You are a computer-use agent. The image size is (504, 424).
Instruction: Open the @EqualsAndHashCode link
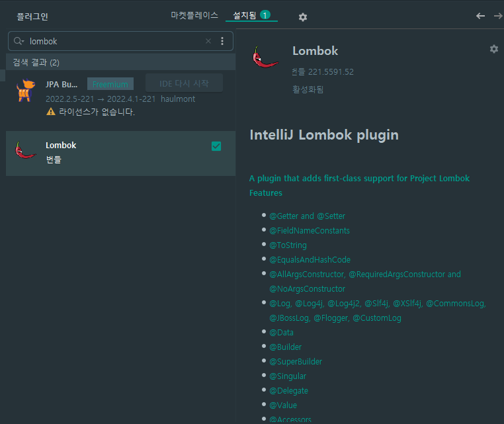point(310,260)
